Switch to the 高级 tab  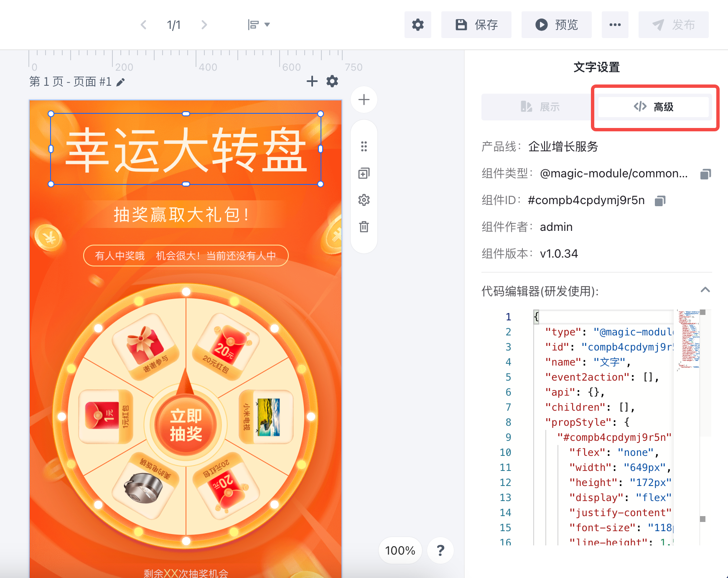coord(654,107)
